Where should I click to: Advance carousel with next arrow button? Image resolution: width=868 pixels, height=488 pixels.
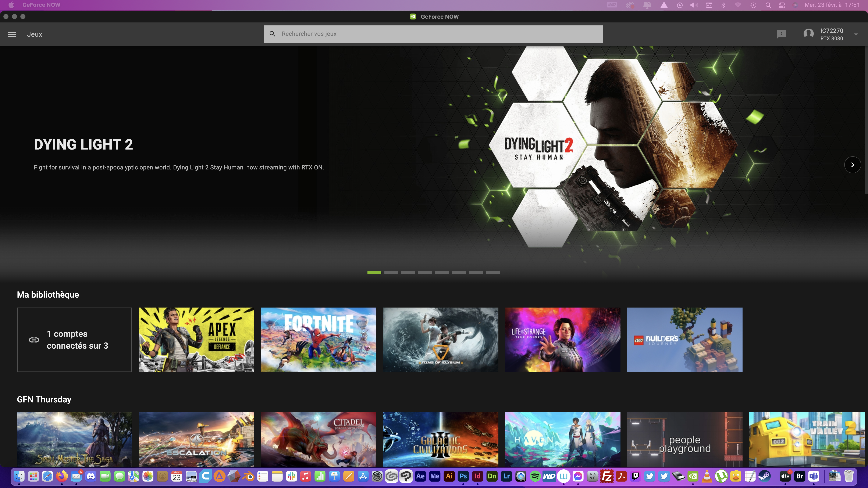pyautogui.click(x=853, y=165)
